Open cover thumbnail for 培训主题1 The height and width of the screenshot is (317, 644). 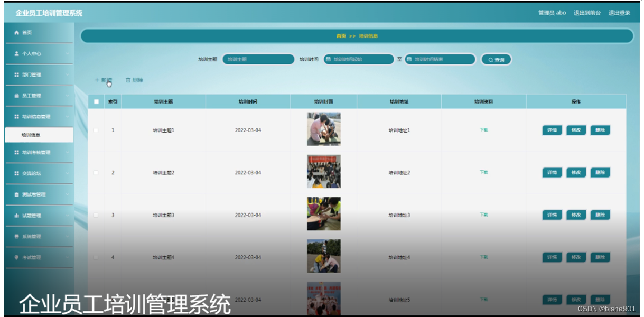(324, 129)
